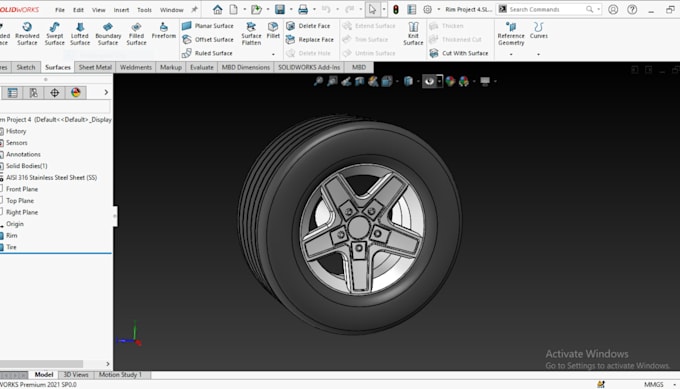Choose the Replace Face command
The width and height of the screenshot is (680, 389).
[310, 39]
